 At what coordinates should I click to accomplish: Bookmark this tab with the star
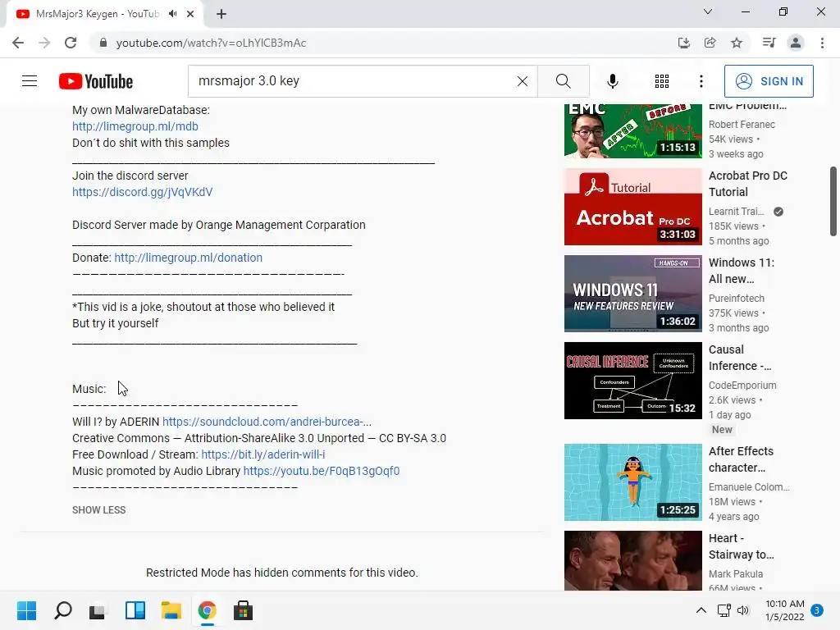point(737,43)
